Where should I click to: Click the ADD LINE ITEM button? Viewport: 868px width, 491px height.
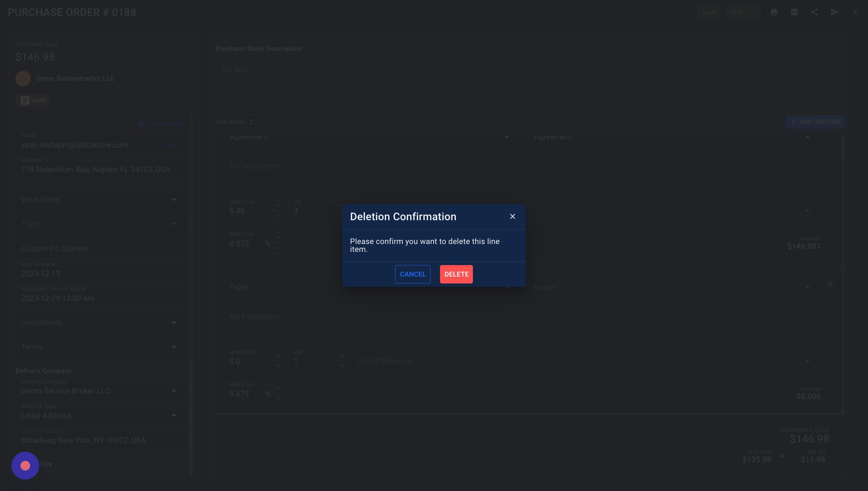click(815, 122)
